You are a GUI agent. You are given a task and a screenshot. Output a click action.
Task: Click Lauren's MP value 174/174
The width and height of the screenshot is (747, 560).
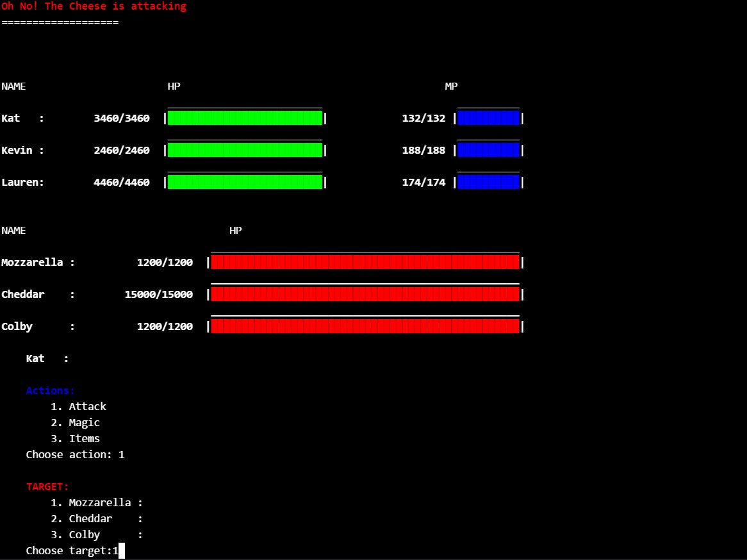point(423,182)
